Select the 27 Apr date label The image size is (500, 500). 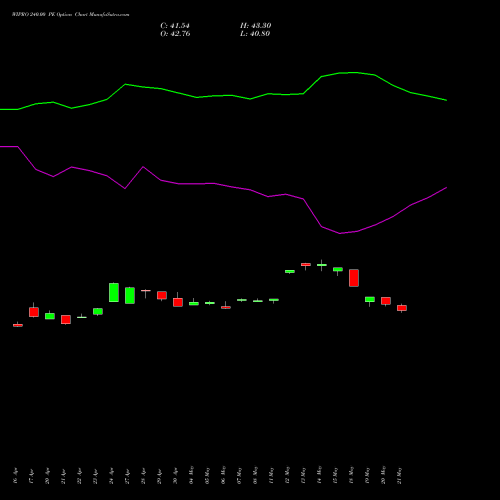127,476
